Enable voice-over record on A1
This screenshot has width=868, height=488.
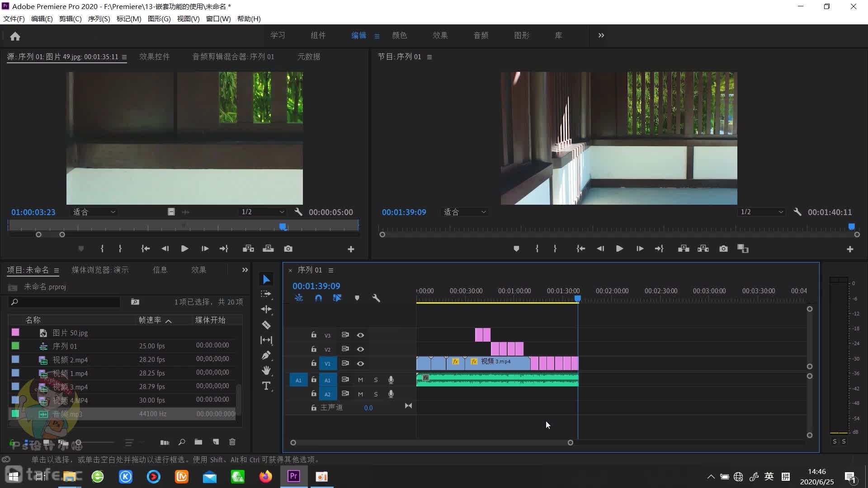(391, 380)
